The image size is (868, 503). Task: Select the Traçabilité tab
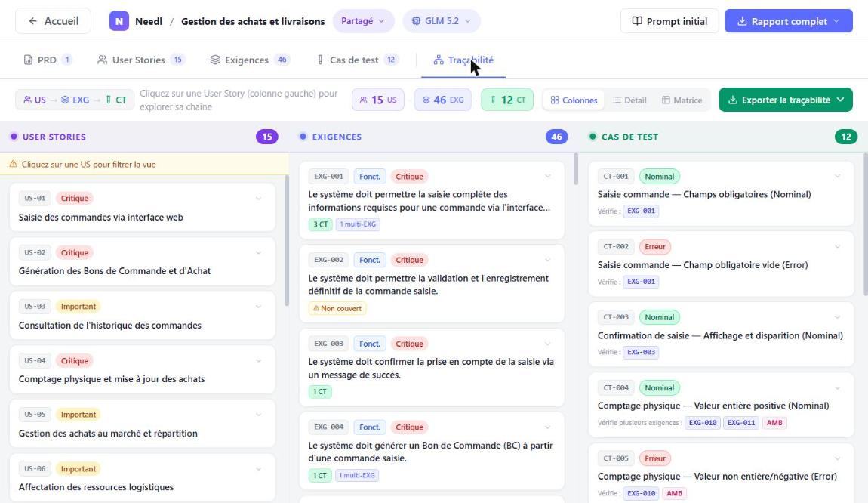point(463,60)
